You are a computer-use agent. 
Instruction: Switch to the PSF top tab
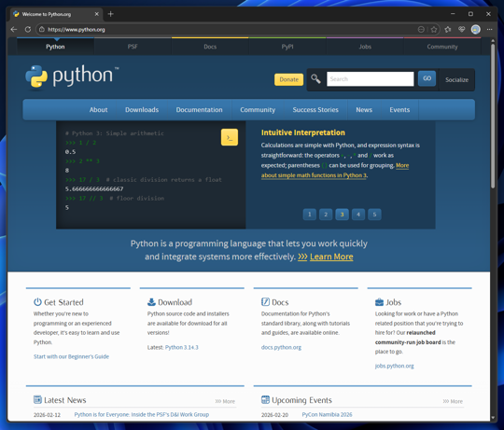[133, 47]
